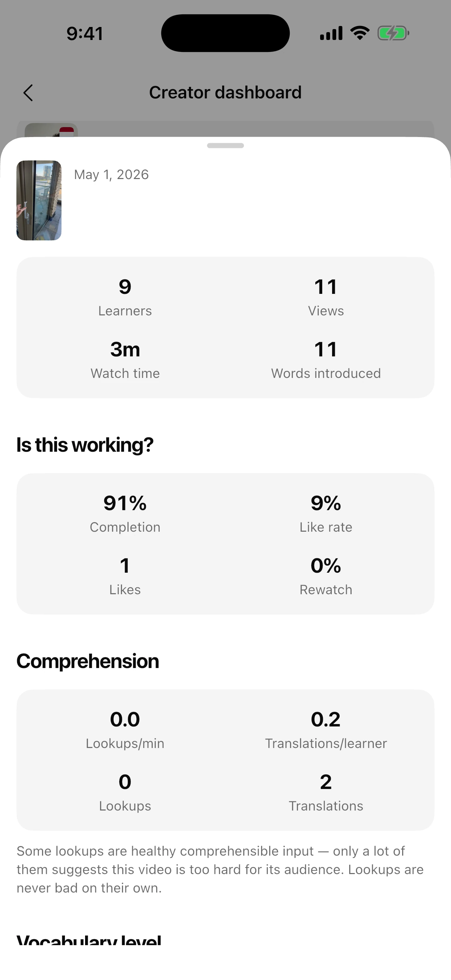Select the 9 Learners stat
Screen dimensions: 451x980
tap(125, 297)
